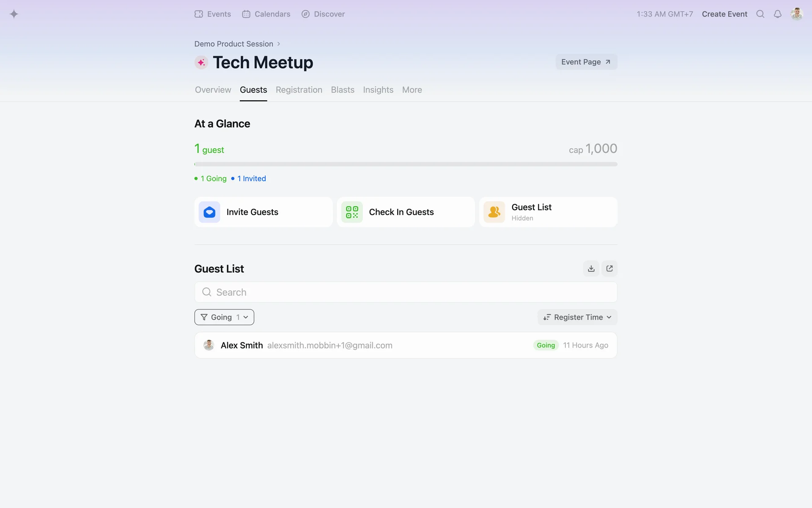Click the Tech Meetup event emoji icon
The width and height of the screenshot is (812, 508).
tap(201, 63)
